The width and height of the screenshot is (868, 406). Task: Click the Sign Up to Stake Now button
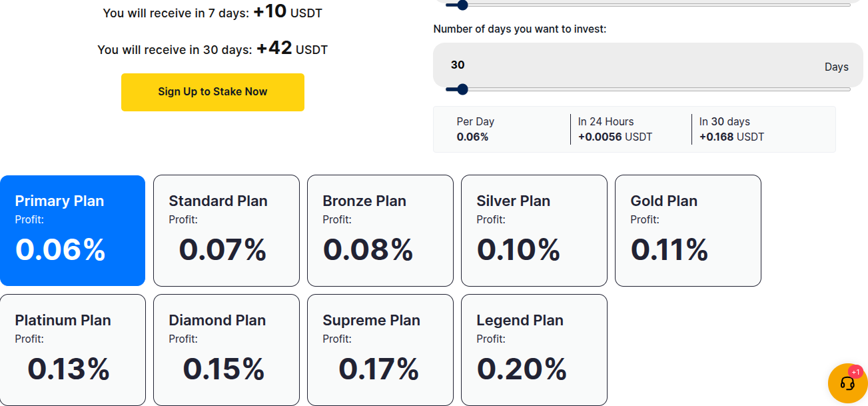(213, 92)
